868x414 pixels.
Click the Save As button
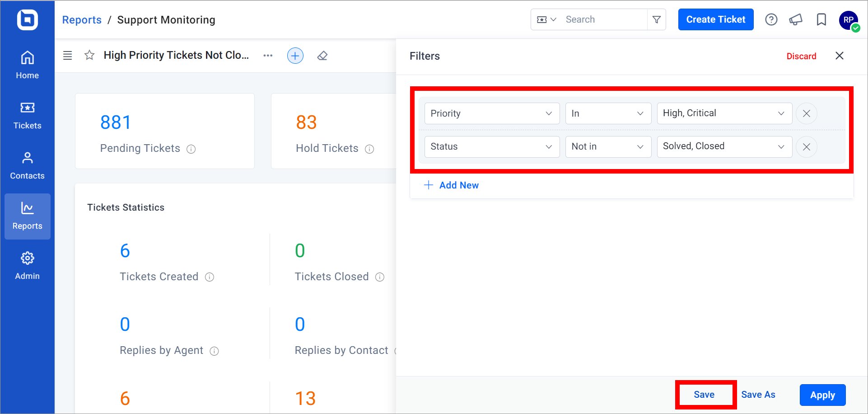coord(758,395)
